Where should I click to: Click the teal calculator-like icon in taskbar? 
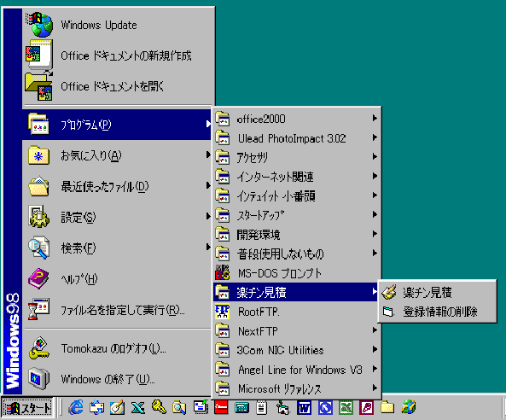[241, 407]
